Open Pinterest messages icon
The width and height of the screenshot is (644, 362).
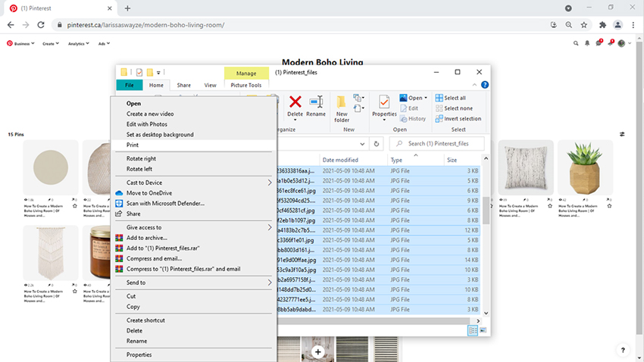click(599, 43)
